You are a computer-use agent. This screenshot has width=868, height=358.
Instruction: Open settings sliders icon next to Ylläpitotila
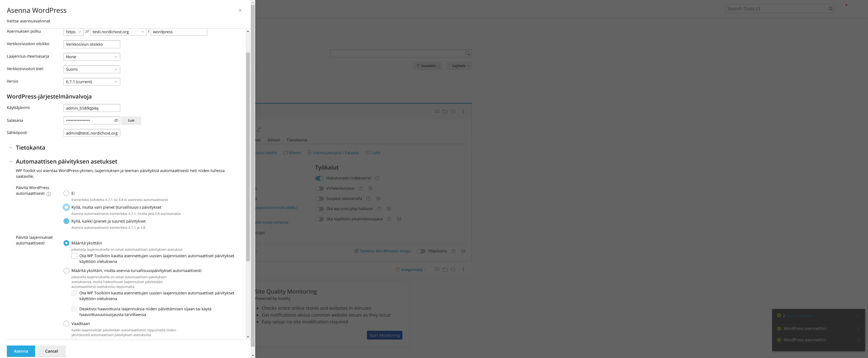(x=463, y=251)
